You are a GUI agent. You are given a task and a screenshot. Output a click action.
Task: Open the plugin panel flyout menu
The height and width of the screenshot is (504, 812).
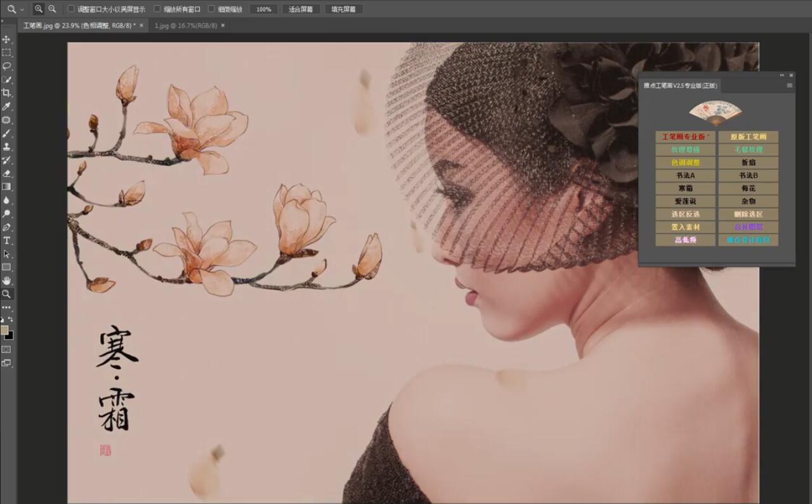pyautogui.click(x=790, y=86)
